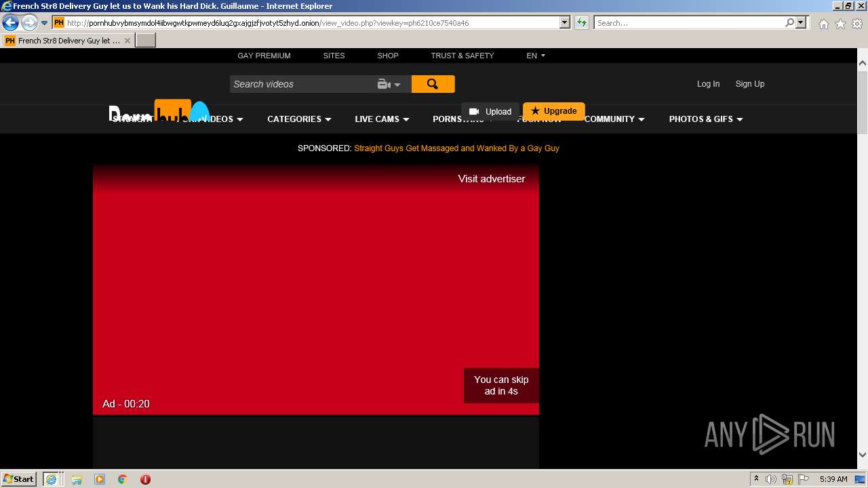The image size is (868, 488).
Task: Expand the PHOTOS & GIFS menu
Action: [x=706, y=119]
